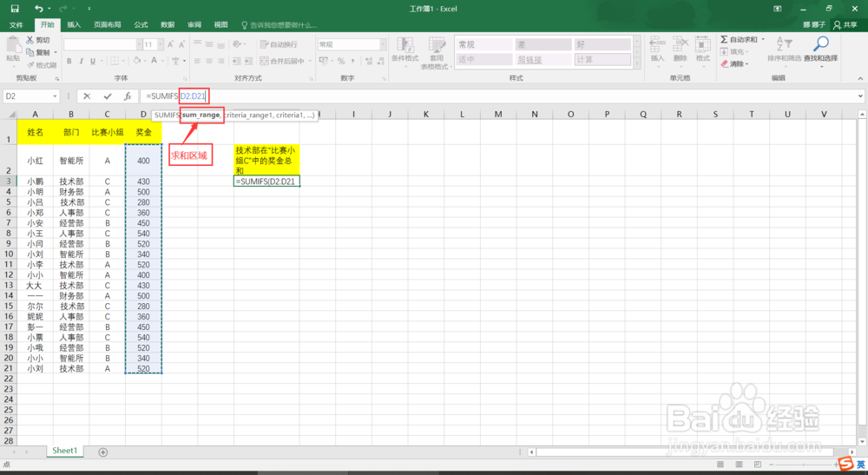Copy selection with the 复制 button
868x475 pixels.
click(39, 53)
